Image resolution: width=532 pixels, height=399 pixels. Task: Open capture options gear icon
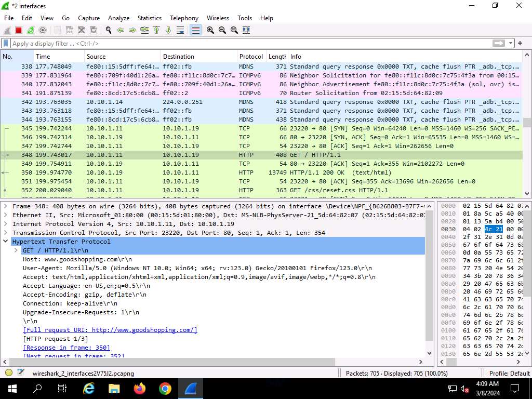point(43,31)
